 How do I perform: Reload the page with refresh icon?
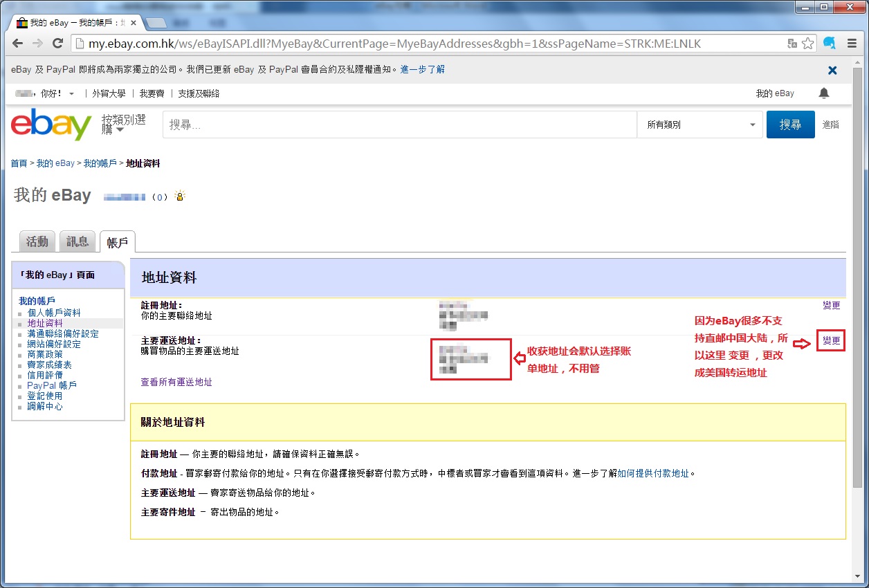[x=58, y=44]
